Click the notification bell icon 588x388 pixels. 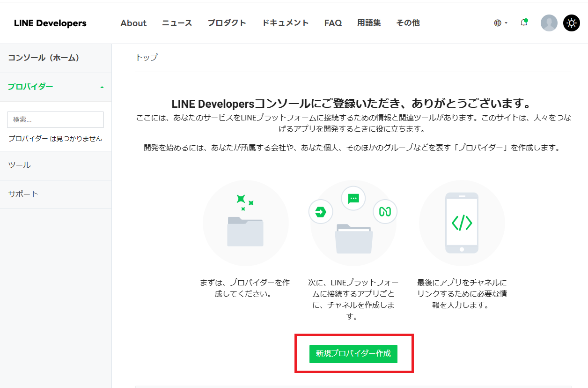(524, 22)
